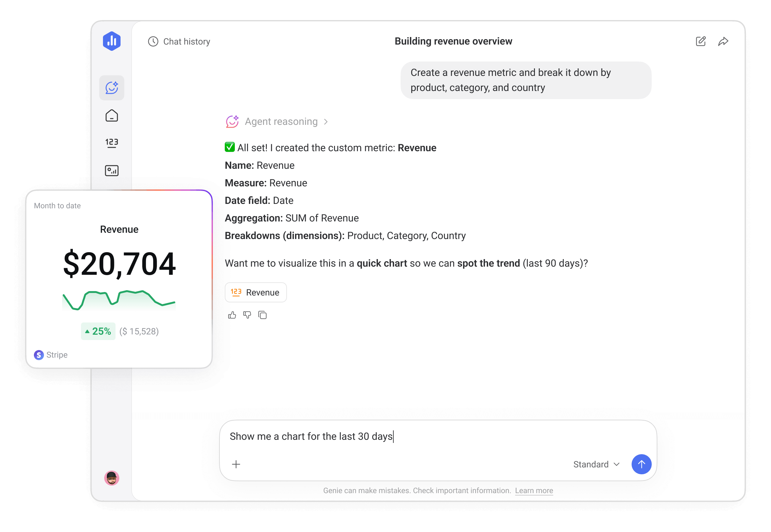Select the Building revenue overview title

tap(453, 41)
